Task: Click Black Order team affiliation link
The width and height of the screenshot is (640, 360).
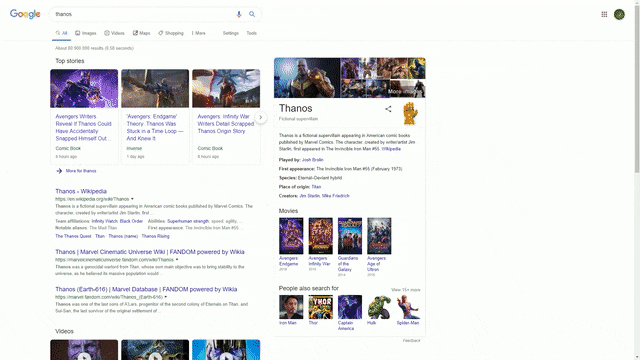Action: (131, 221)
